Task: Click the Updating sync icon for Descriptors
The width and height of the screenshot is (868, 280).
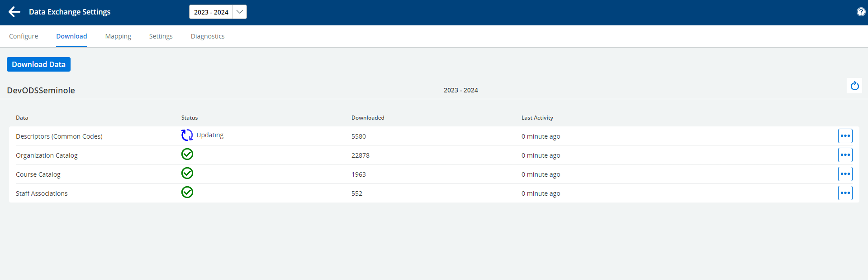Action: pyautogui.click(x=187, y=135)
